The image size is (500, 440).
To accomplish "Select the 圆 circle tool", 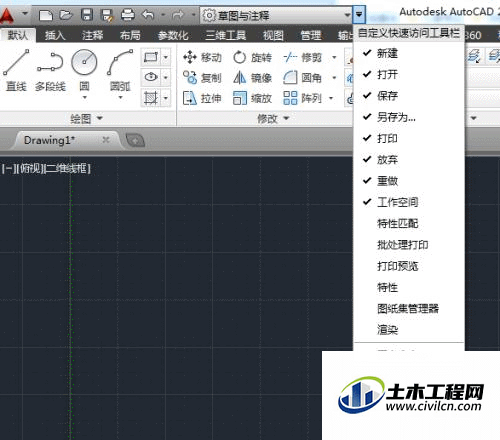I will click(x=84, y=70).
